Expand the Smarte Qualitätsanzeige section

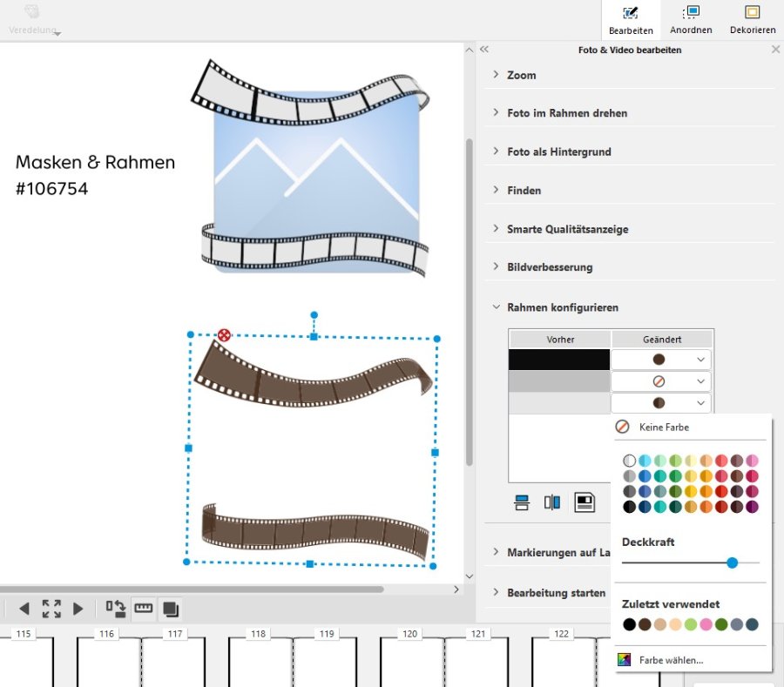567,229
